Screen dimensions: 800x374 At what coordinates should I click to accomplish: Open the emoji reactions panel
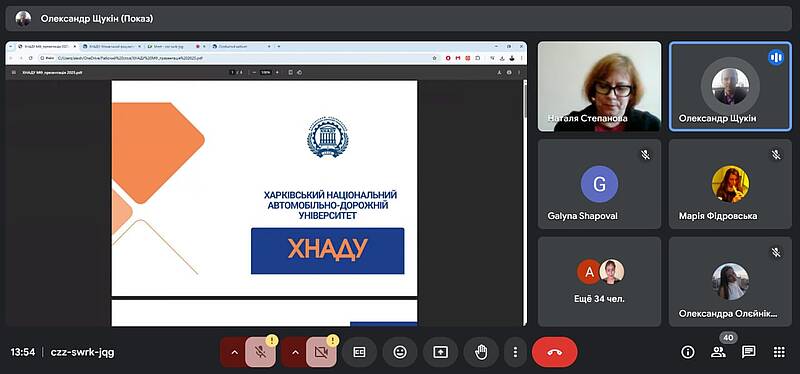(x=400, y=352)
